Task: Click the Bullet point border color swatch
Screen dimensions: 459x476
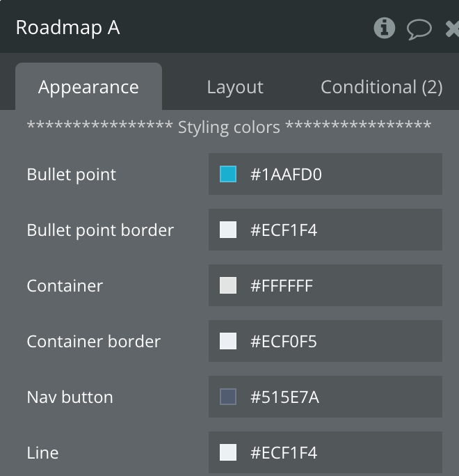Action: point(228,230)
